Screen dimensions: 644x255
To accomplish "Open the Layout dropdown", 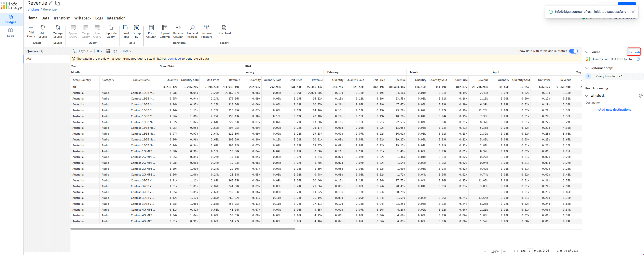I will click(83, 51).
